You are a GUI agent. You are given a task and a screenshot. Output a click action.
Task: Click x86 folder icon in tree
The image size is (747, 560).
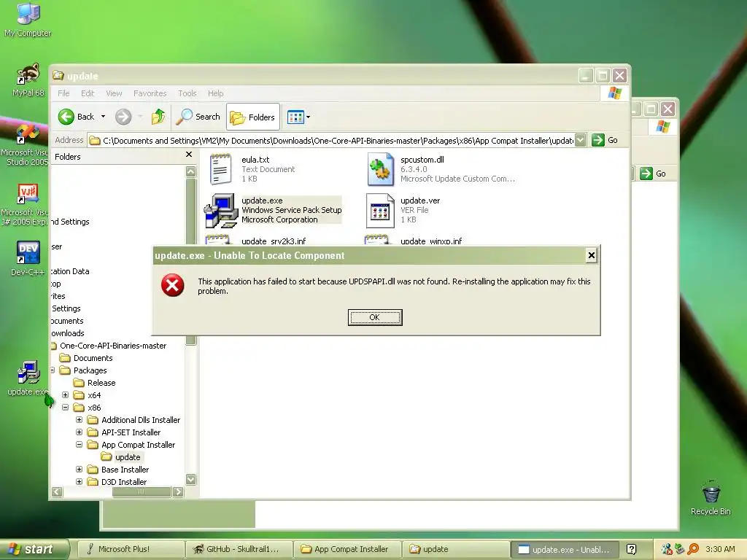[79, 408]
